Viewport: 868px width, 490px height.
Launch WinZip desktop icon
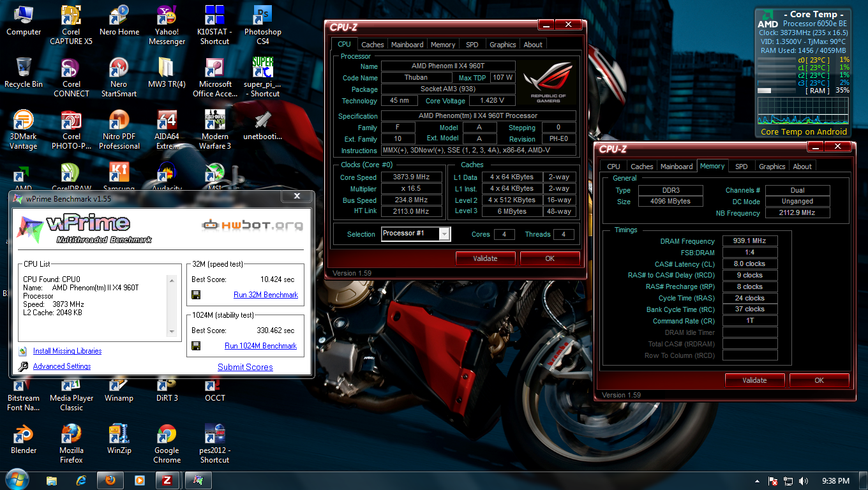(119, 439)
